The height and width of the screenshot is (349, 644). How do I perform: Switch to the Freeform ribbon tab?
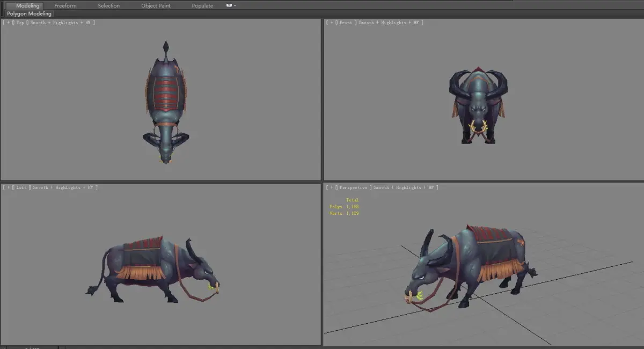pyautogui.click(x=65, y=5)
